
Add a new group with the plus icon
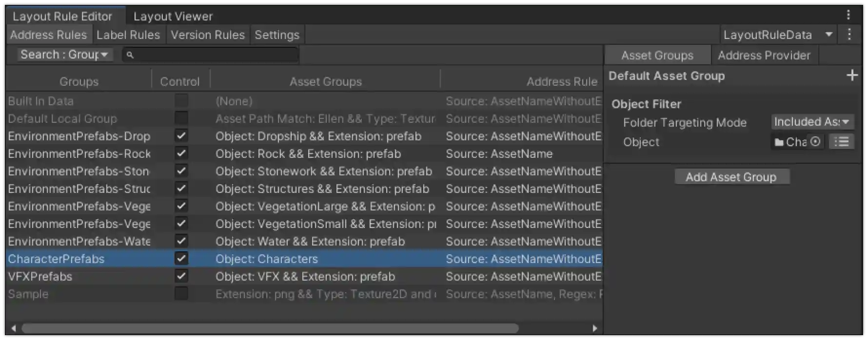(x=852, y=75)
